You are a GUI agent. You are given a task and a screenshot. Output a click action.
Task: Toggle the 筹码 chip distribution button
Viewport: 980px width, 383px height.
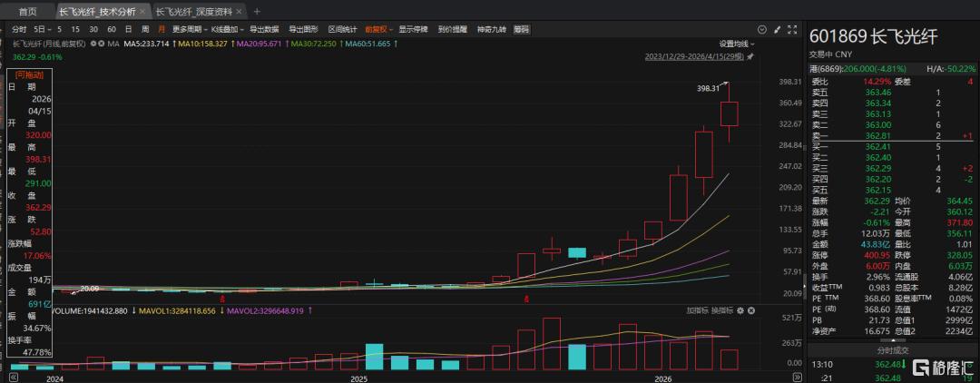(x=521, y=29)
